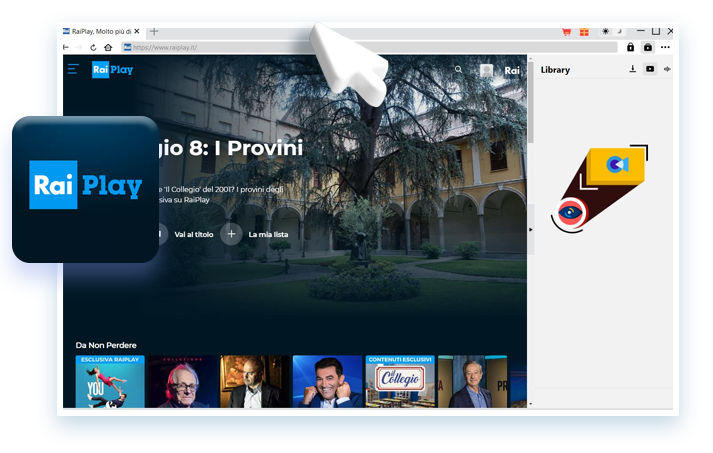Click the pin icon in Library panel
This screenshot has height=453, width=713.
coord(667,69)
